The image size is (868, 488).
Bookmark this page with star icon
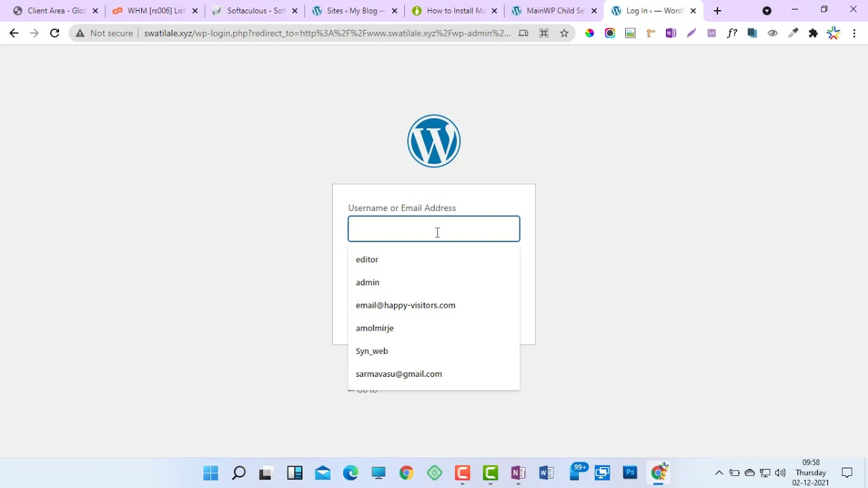(564, 33)
